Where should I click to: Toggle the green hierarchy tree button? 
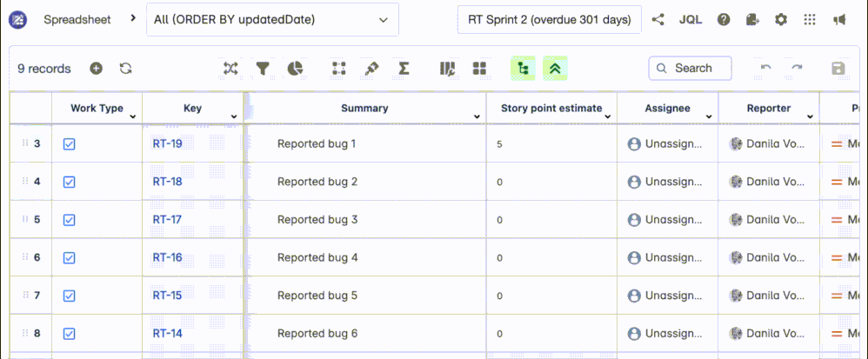click(523, 69)
